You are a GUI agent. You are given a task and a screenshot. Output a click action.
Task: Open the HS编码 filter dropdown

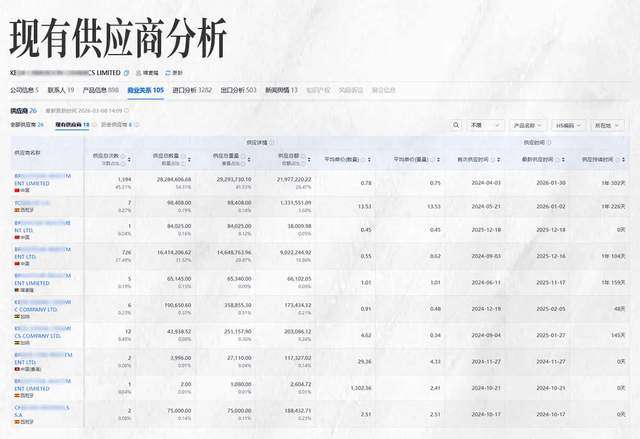[569, 125]
